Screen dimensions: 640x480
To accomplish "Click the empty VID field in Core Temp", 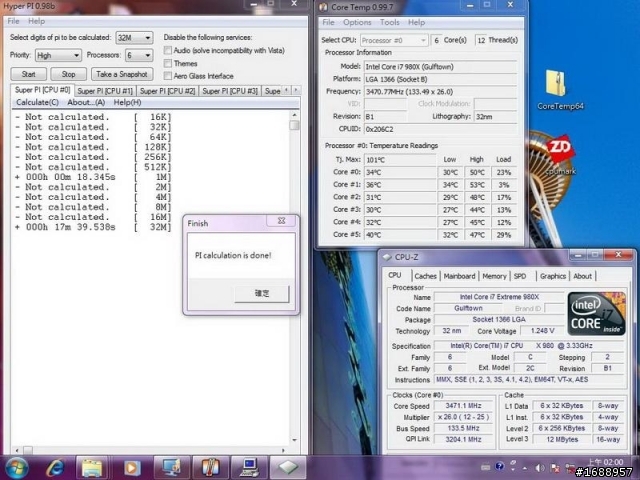I will 385,104.
